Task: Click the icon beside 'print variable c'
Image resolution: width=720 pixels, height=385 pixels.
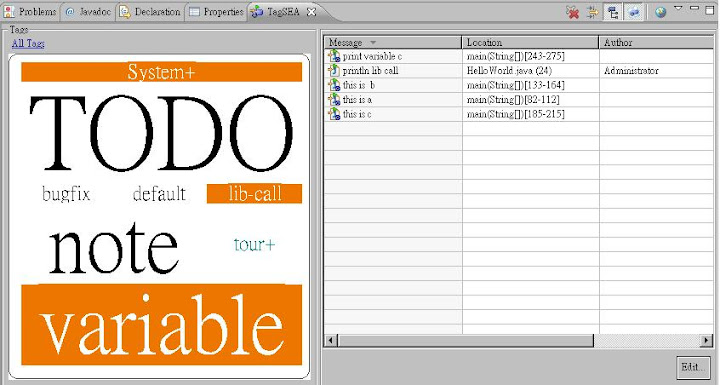Action: (x=334, y=56)
